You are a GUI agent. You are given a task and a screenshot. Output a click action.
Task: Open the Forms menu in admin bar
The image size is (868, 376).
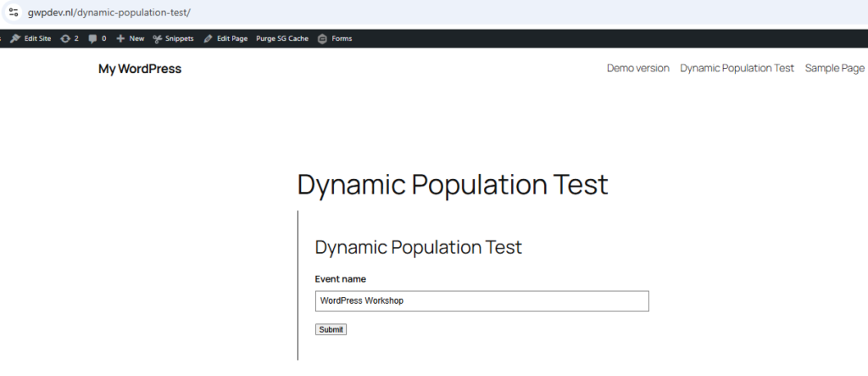pos(342,38)
